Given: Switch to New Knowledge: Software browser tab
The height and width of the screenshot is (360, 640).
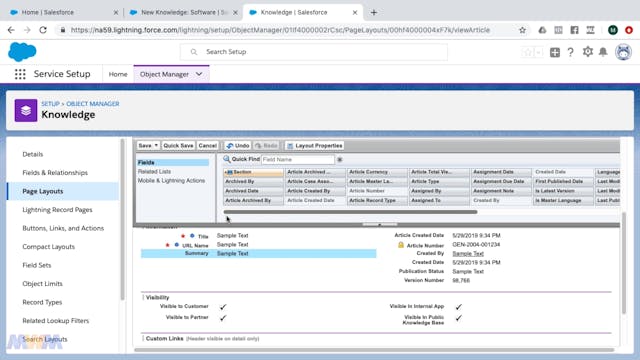Looking at the screenshot, I should pos(184,13).
